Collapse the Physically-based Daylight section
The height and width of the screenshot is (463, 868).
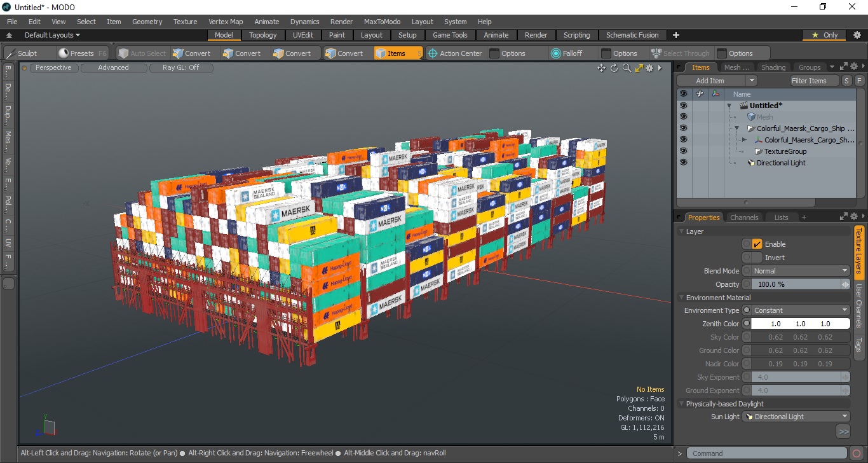pos(682,404)
